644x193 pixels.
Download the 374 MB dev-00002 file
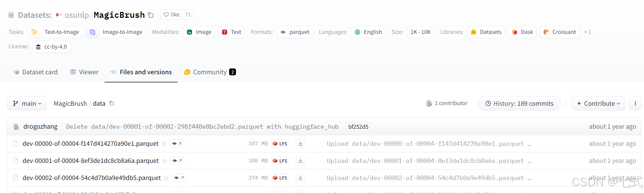tap(300, 178)
